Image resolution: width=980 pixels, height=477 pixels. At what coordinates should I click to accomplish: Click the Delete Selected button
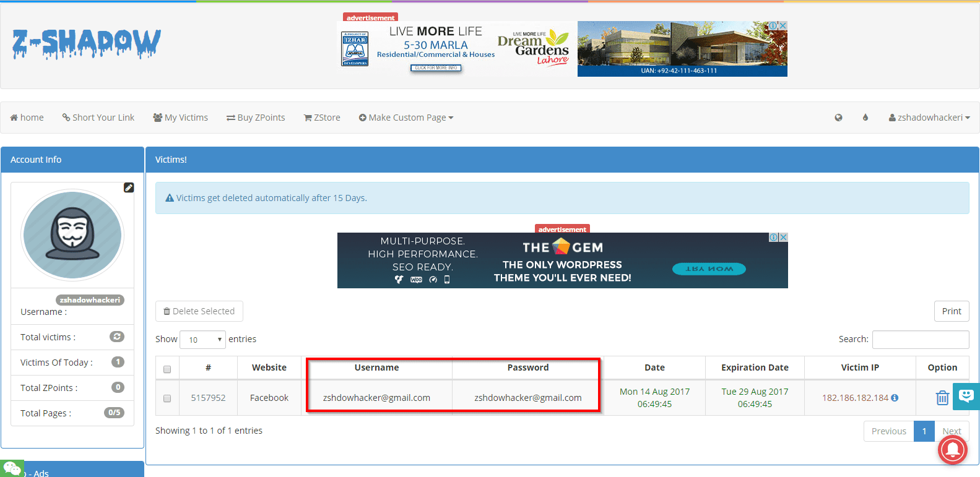click(199, 311)
